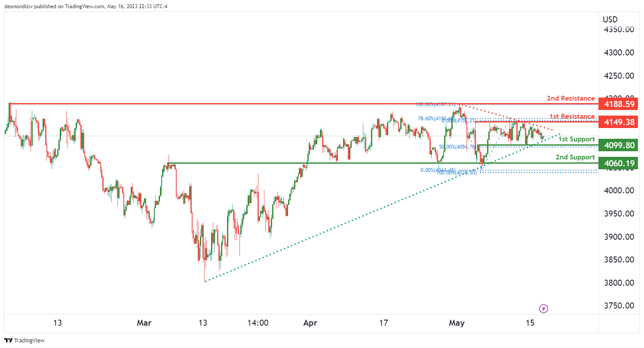The image size is (644, 348).
Task: Click the TradingView wordmark text
Action: 30,340
